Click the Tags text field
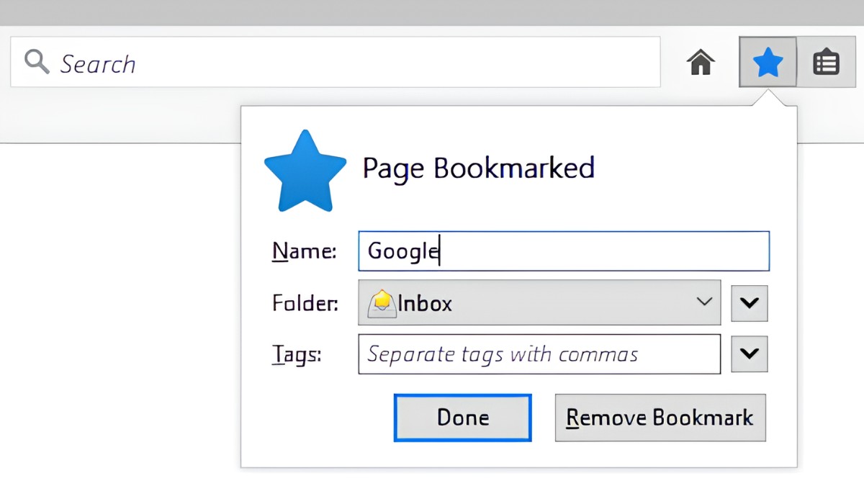The height and width of the screenshot is (504, 864). (539, 354)
